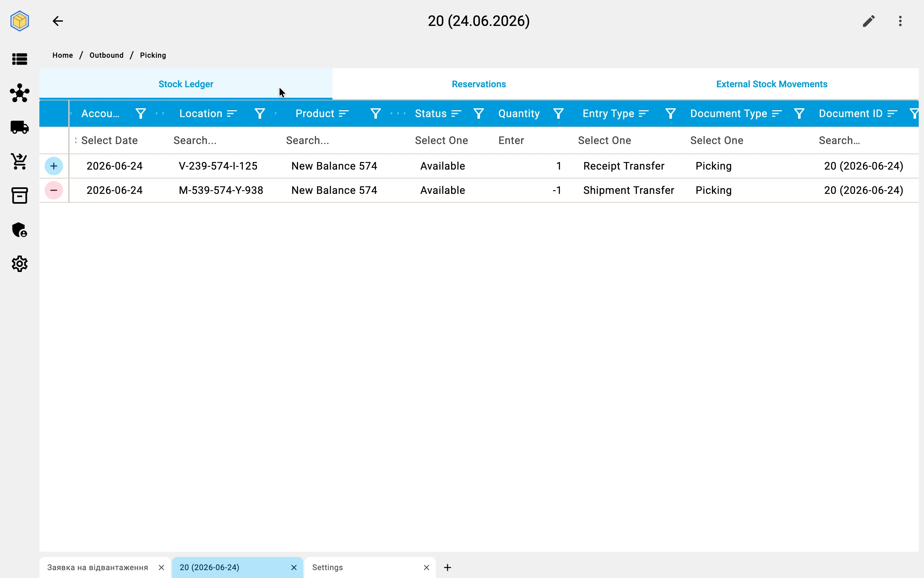Open the settings gear sidebar icon
This screenshot has height=578, width=924.
pyautogui.click(x=19, y=264)
